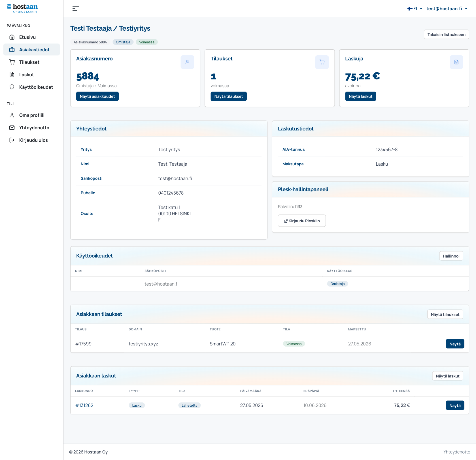The image size is (476, 460).
Task: Go to Laskut in the sidebar
Action: 31,75
